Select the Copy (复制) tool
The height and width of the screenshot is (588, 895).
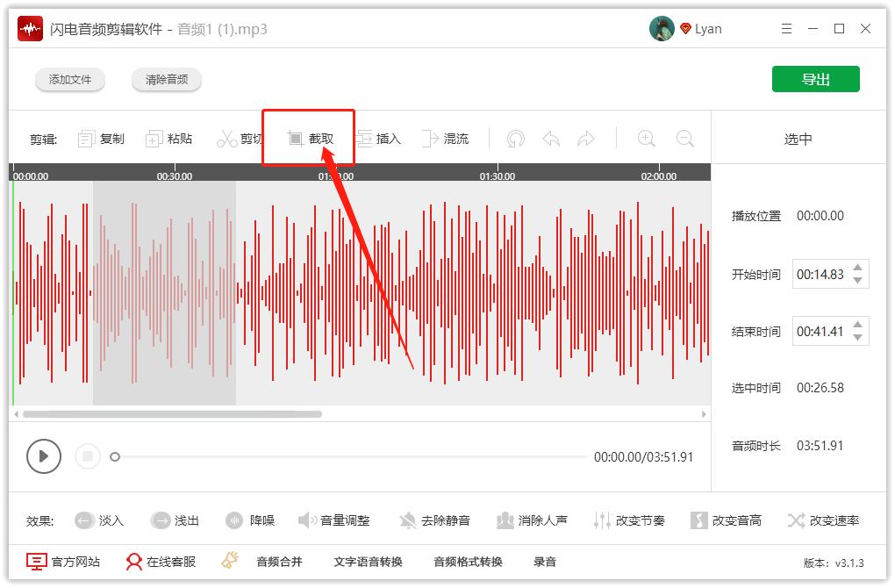click(x=99, y=138)
